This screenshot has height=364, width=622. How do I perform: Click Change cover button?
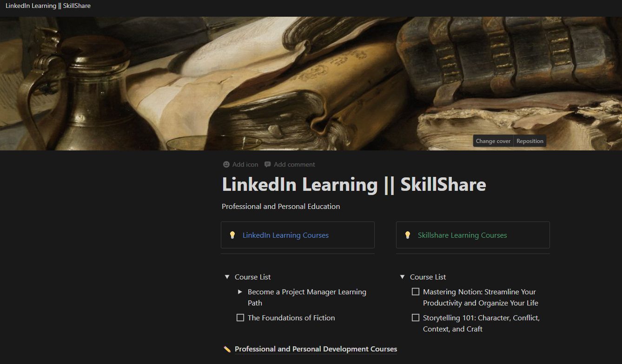point(493,141)
